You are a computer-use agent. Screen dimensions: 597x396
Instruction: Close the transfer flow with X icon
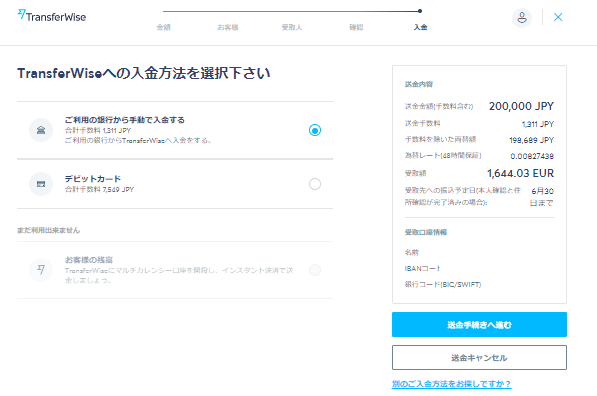[x=558, y=17]
